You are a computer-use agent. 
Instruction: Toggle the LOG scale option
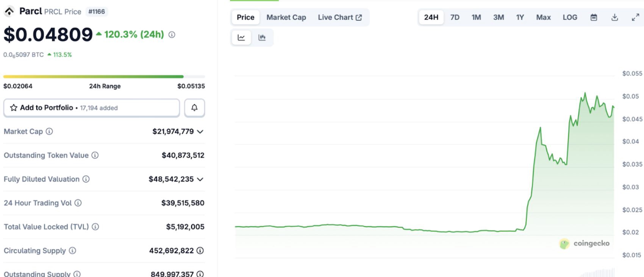(x=570, y=17)
